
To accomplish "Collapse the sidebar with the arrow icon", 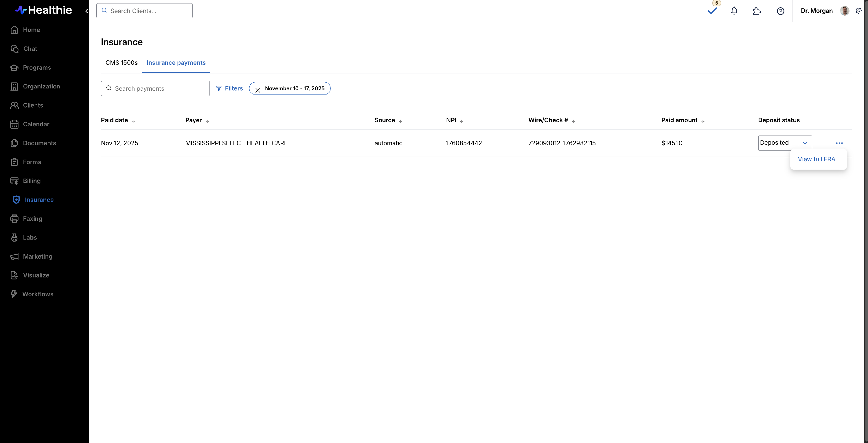I will tap(86, 11).
